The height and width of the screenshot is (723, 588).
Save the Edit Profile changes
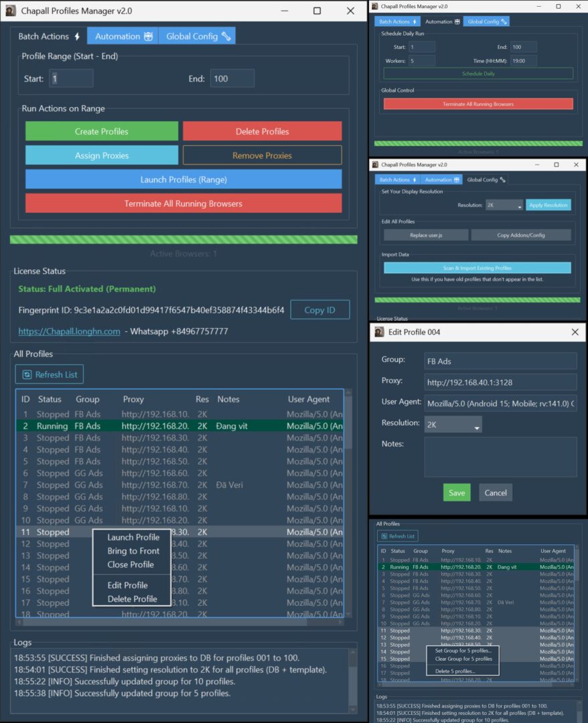click(x=457, y=493)
